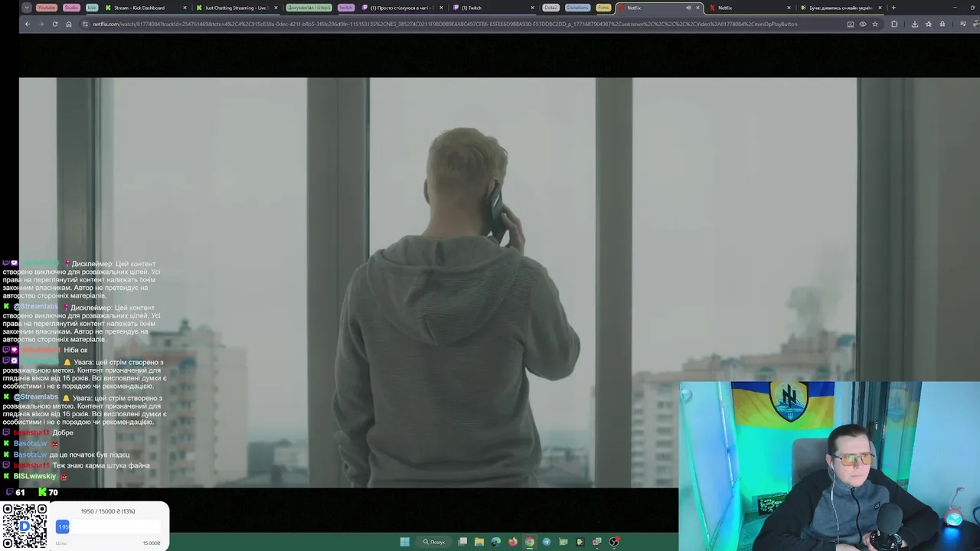Click the donation QR code
Viewport: 980px width, 551px height.
24,526
